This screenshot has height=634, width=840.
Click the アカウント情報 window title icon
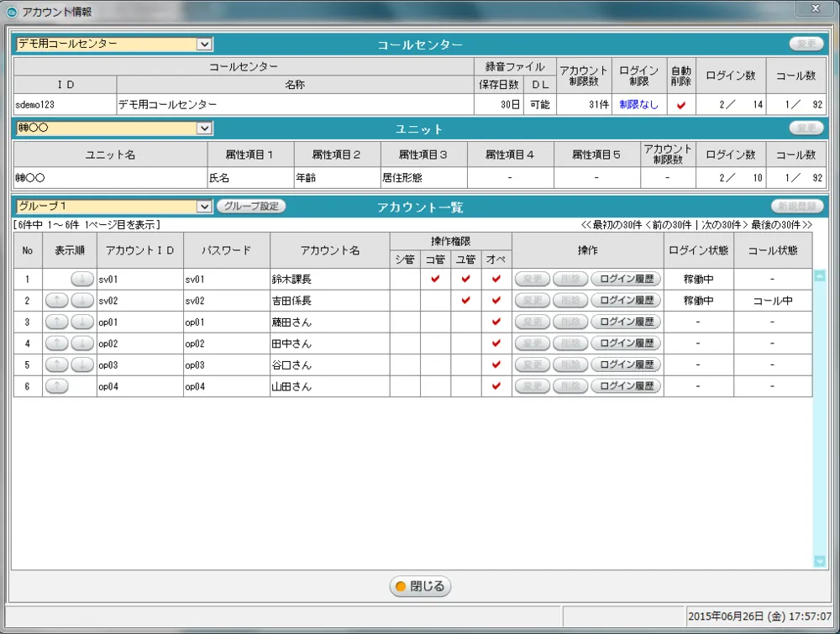point(11,11)
